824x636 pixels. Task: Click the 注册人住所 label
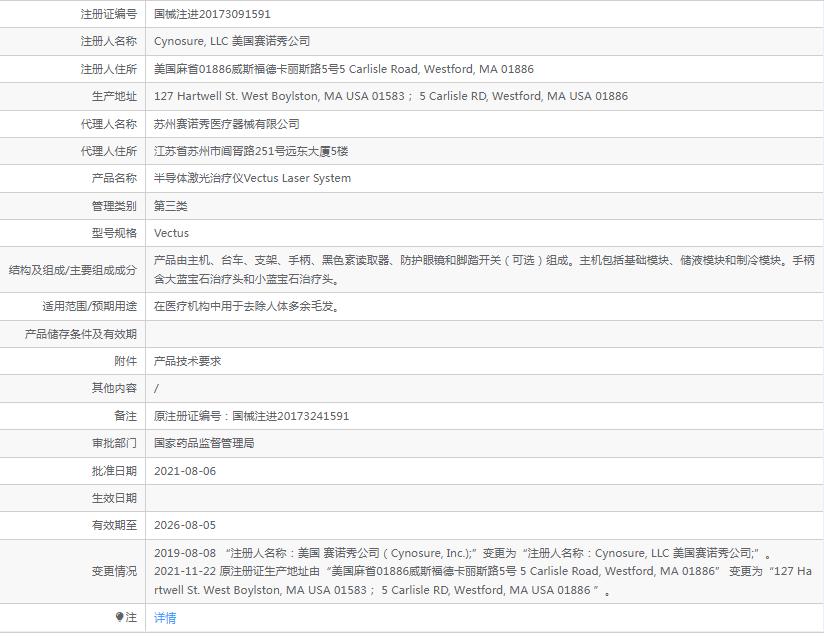click(109, 69)
